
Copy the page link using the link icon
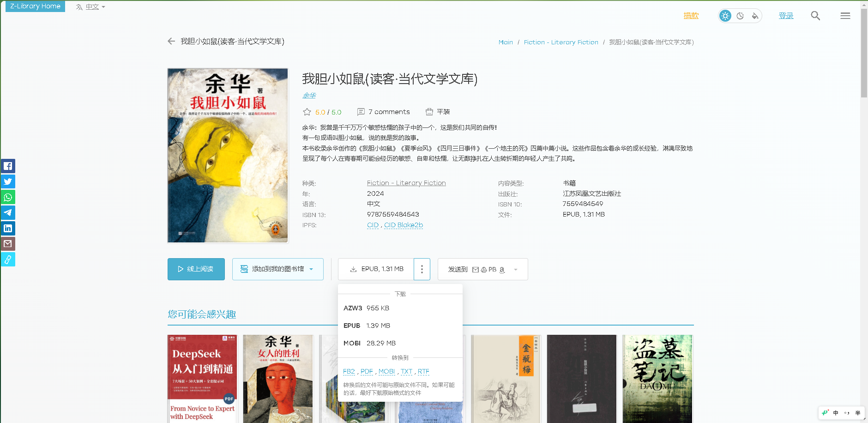click(8, 259)
